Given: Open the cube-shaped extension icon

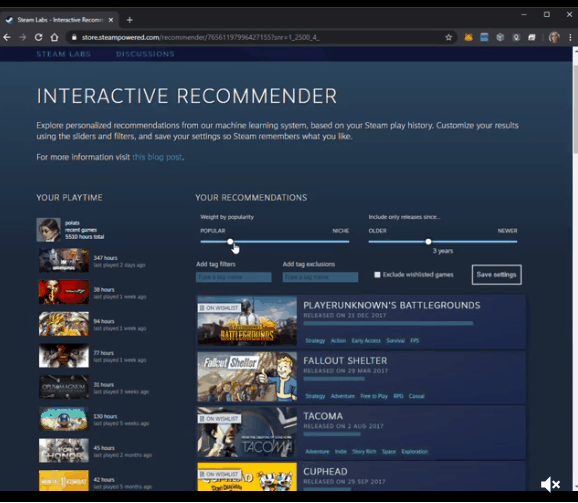Looking at the screenshot, I should (500, 37).
